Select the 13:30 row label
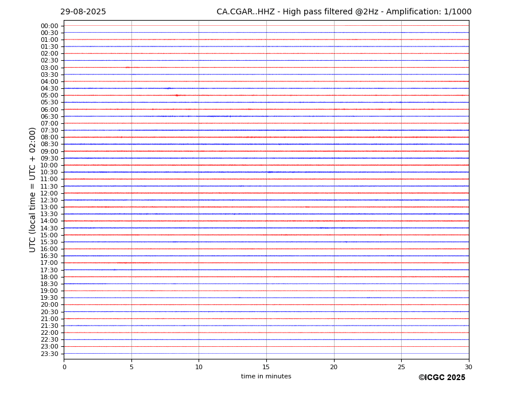532x399 pixels. (49, 214)
